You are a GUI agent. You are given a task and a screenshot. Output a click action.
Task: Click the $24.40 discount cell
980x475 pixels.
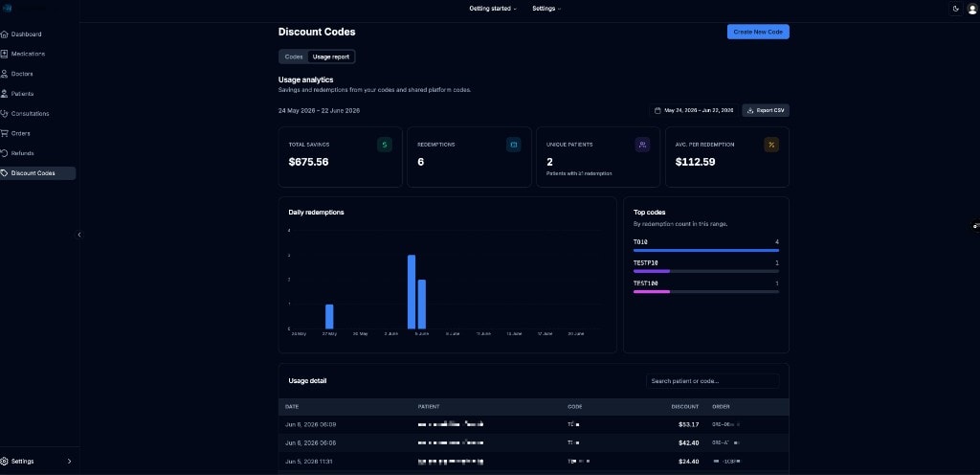(x=689, y=462)
